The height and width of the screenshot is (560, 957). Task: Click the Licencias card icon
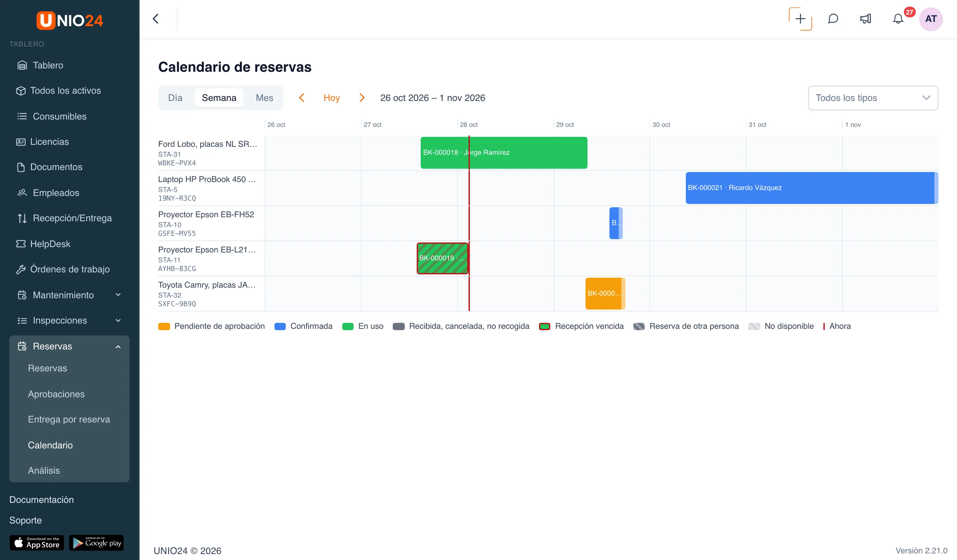pyautogui.click(x=21, y=141)
